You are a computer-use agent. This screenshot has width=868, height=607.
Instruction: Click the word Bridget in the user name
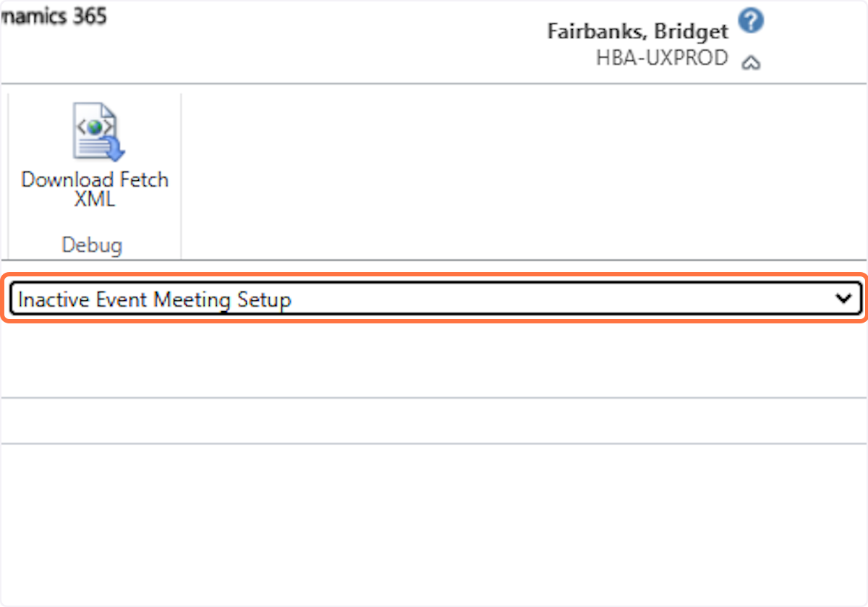coord(696,33)
